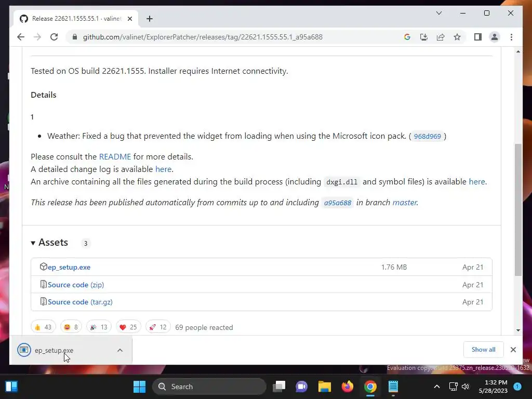532x399 pixels.
Task: Open the profile avatar icon
Action: click(x=495, y=37)
